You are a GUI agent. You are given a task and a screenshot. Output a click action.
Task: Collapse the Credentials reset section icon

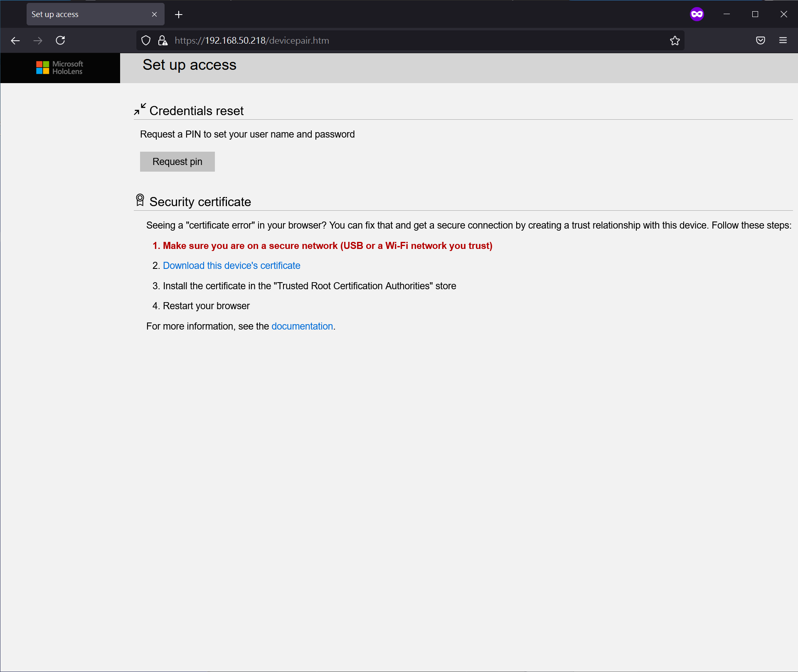tap(140, 109)
